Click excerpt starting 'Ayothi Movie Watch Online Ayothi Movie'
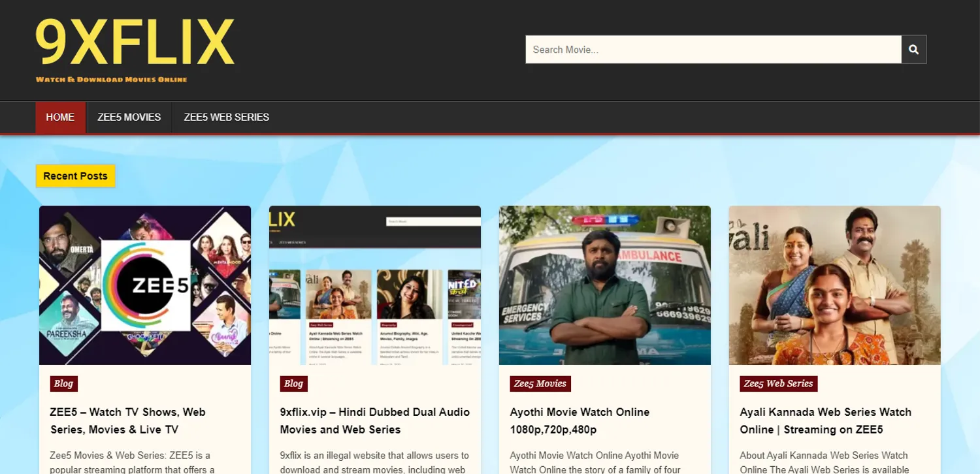This screenshot has height=474, width=980. [x=595, y=462]
